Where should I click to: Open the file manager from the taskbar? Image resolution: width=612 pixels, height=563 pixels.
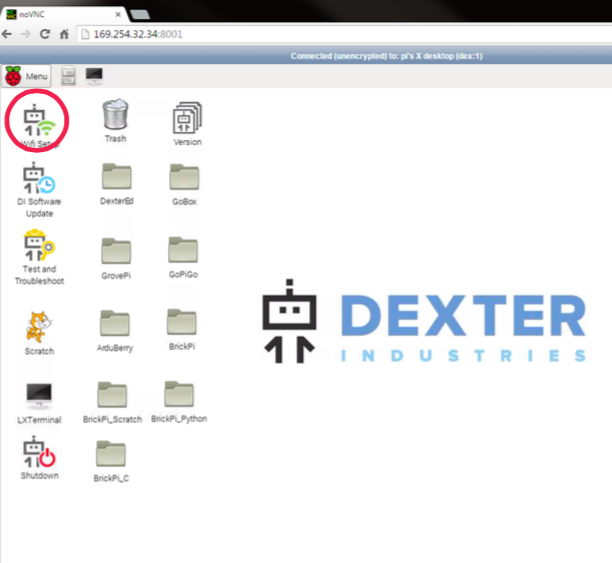[68, 76]
